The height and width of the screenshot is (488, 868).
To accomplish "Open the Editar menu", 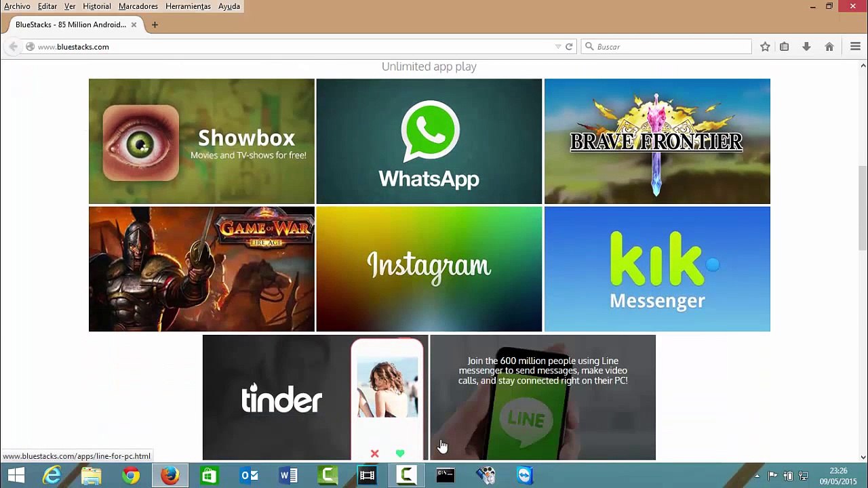I will pos(47,6).
